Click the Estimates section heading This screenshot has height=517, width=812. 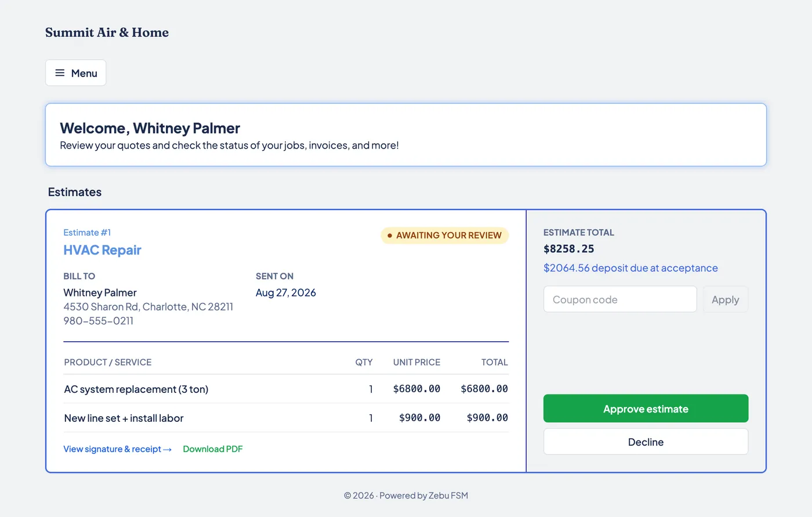75,192
